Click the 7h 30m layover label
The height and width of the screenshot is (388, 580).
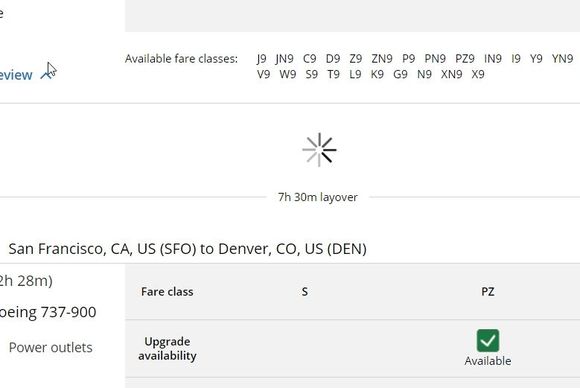(318, 197)
